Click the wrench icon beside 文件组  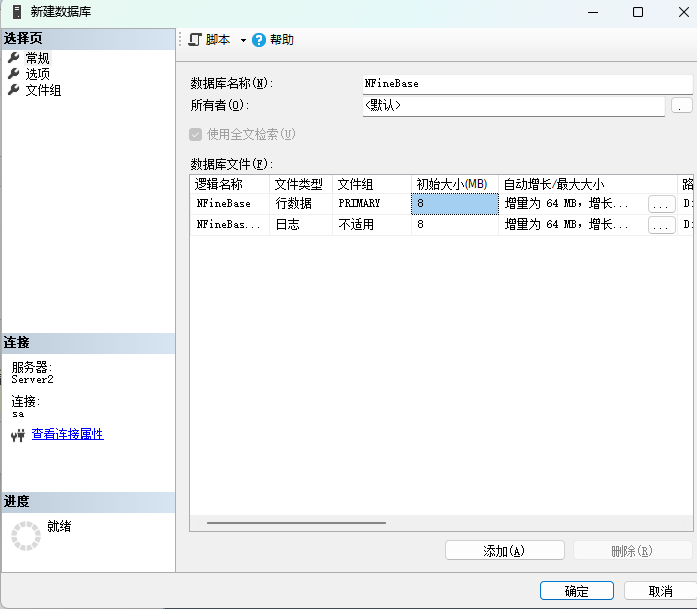[x=14, y=90]
